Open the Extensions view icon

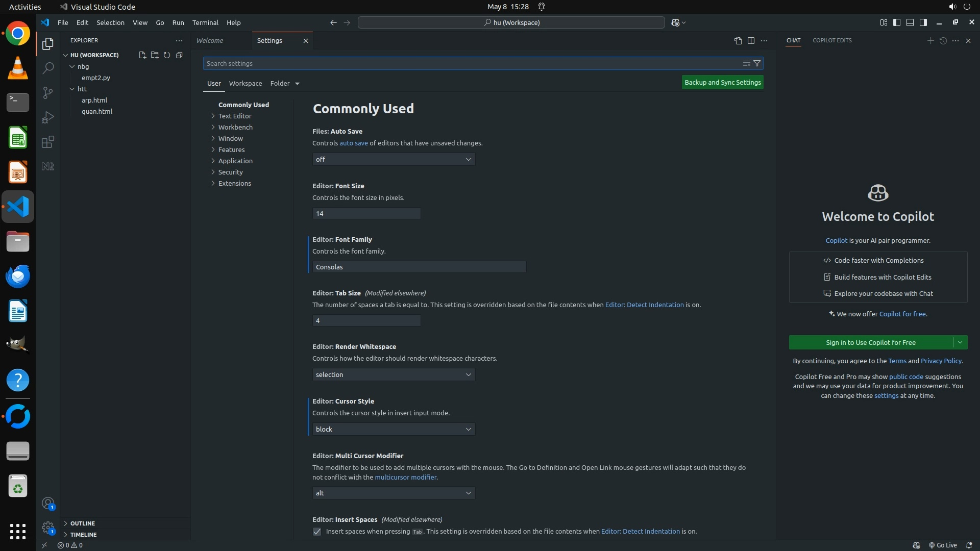point(47,142)
